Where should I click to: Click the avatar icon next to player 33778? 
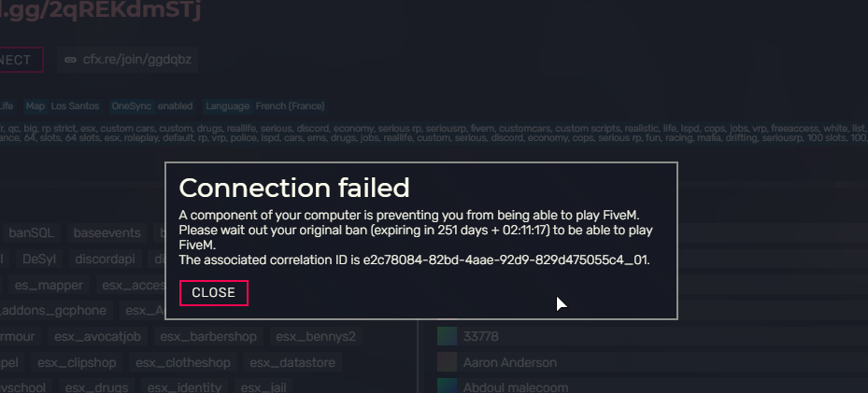(x=448, y=336)
